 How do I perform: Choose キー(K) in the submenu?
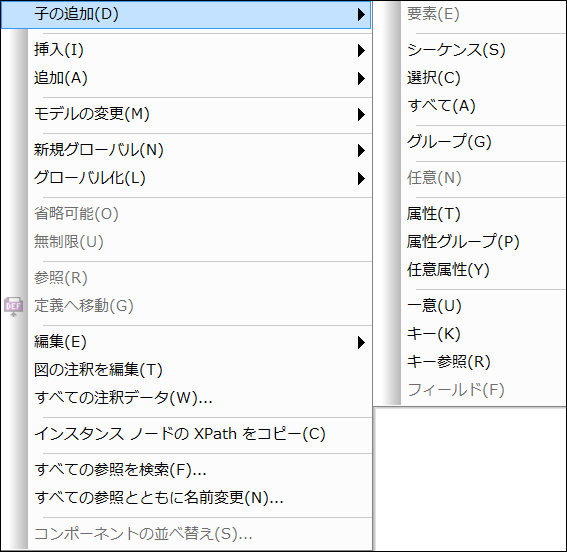(x=470, y=334)
